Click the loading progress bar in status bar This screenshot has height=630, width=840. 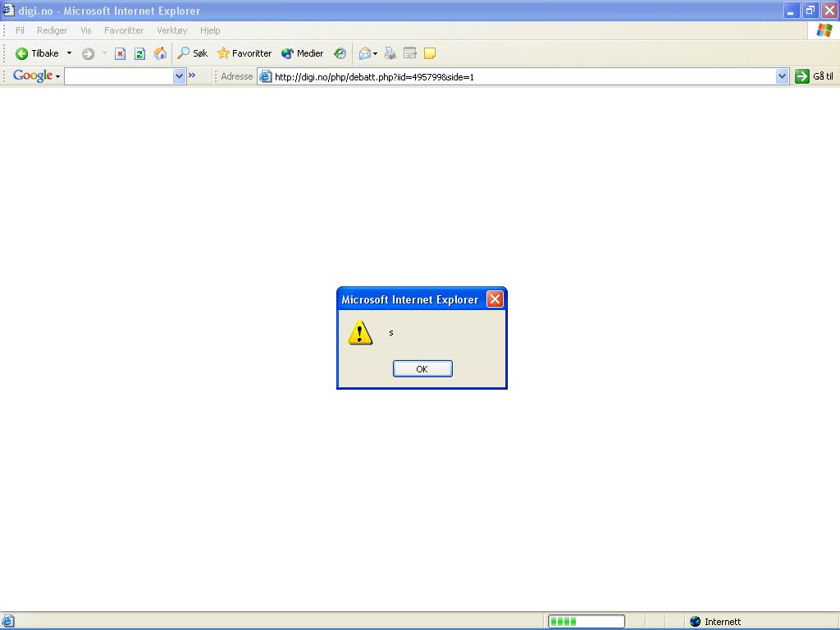pos(586,622)
